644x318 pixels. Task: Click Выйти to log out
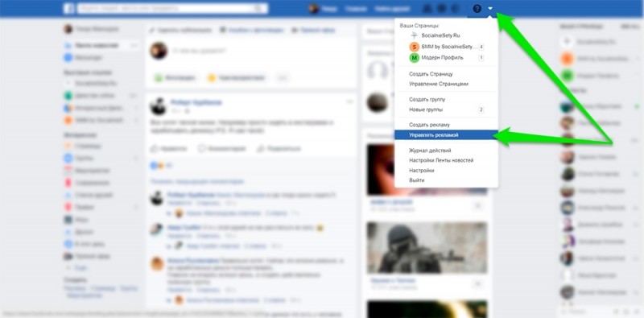tap(416, 180)
